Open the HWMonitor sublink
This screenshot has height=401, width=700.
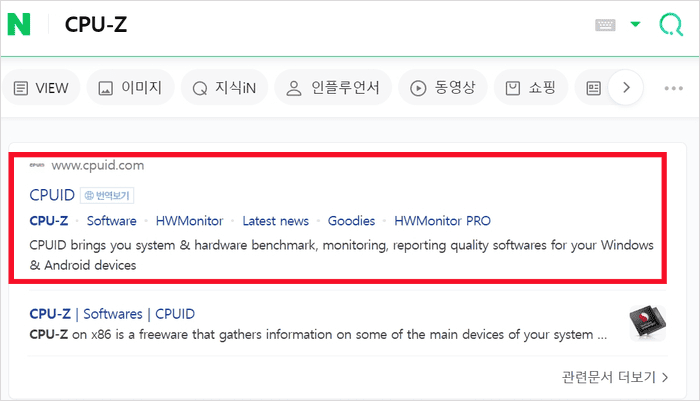pos(189,221)
